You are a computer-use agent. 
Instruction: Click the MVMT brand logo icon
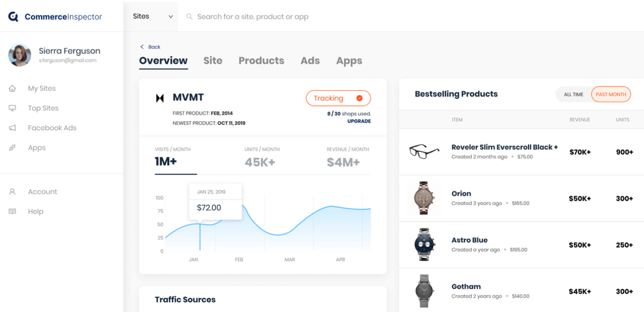point(159,98)
